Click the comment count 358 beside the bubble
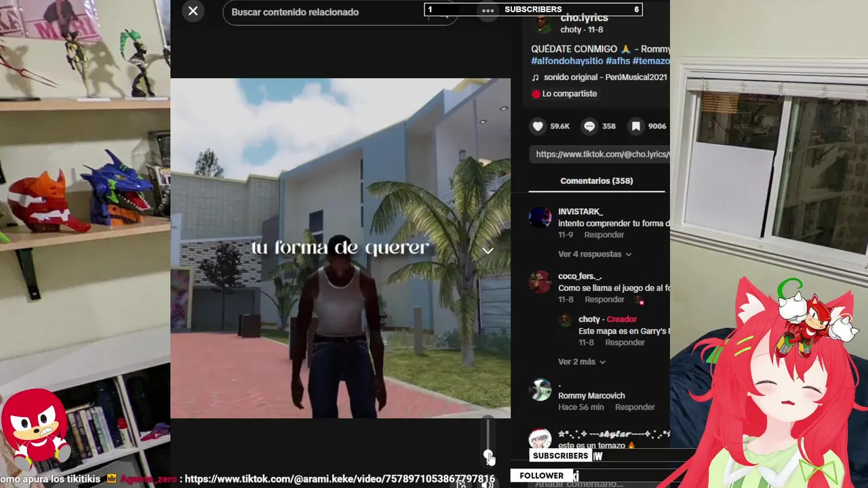The width and height of the screenshot is (868, 488). (x=609, y=126)
